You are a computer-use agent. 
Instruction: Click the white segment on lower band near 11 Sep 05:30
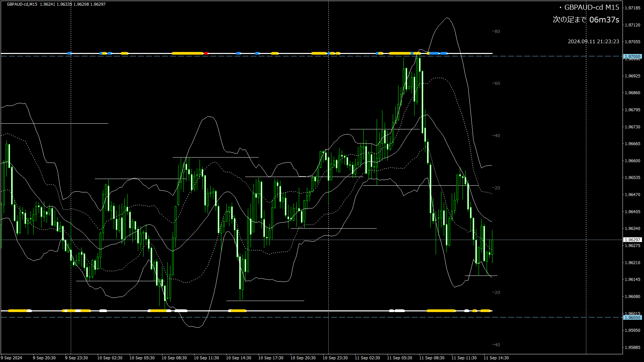(399, 311)
